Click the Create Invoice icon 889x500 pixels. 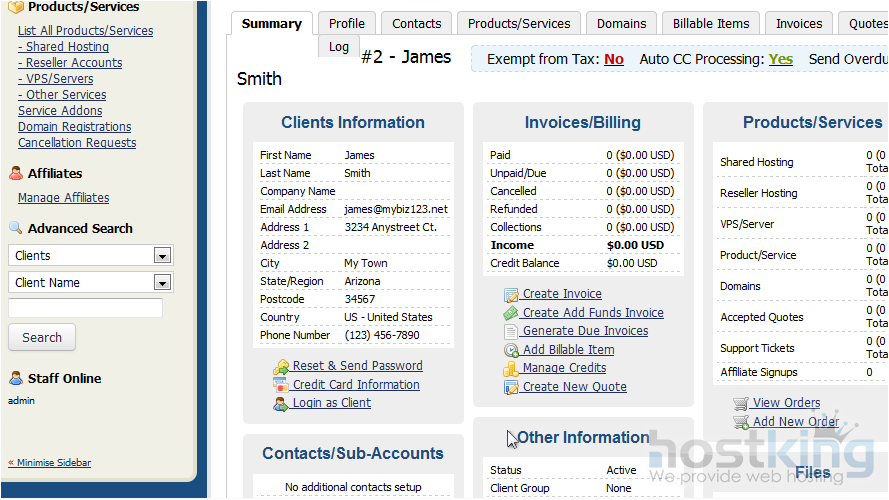[x=511, y=295]
